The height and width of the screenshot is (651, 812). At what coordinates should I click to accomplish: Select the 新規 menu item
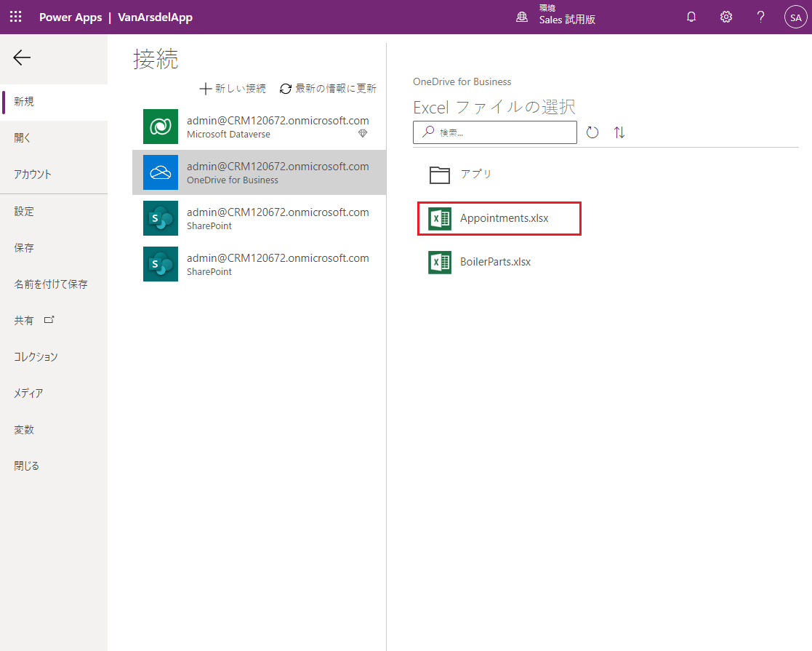click(x=54, y=102)
